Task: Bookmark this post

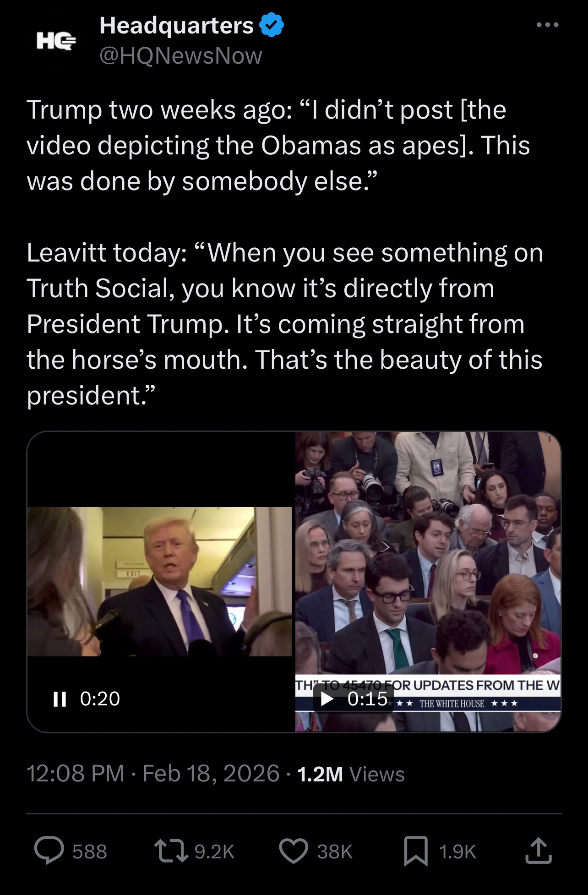Action: (416, 851)
